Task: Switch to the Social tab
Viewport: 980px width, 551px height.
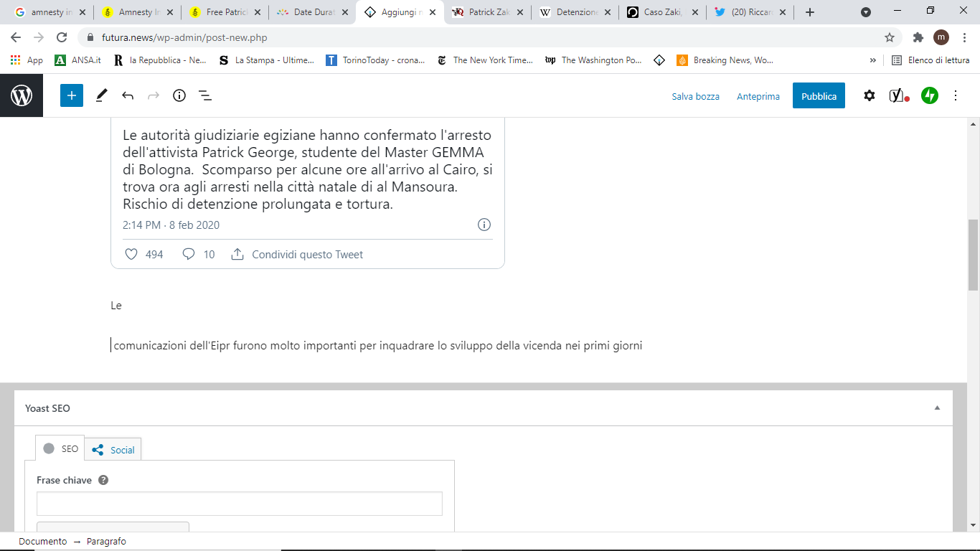Action: (x=114, y=450)
